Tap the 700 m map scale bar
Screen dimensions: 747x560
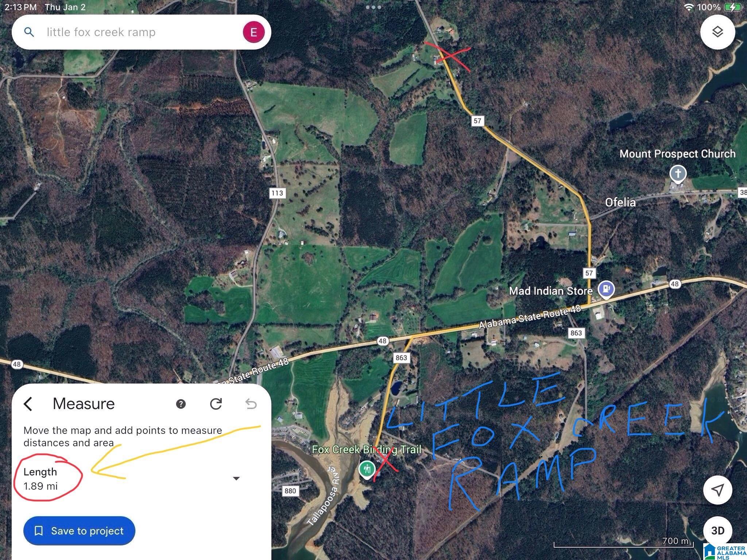(623, 543)
